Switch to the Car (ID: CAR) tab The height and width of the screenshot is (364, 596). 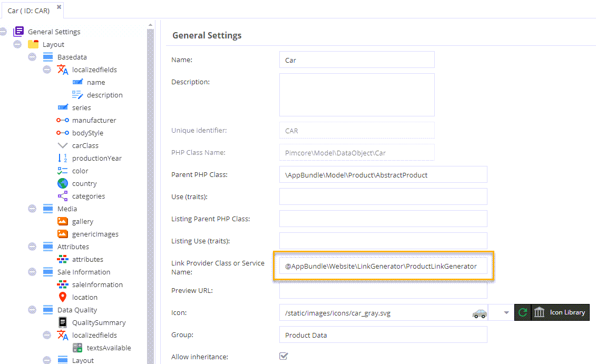tap(28, 11)
